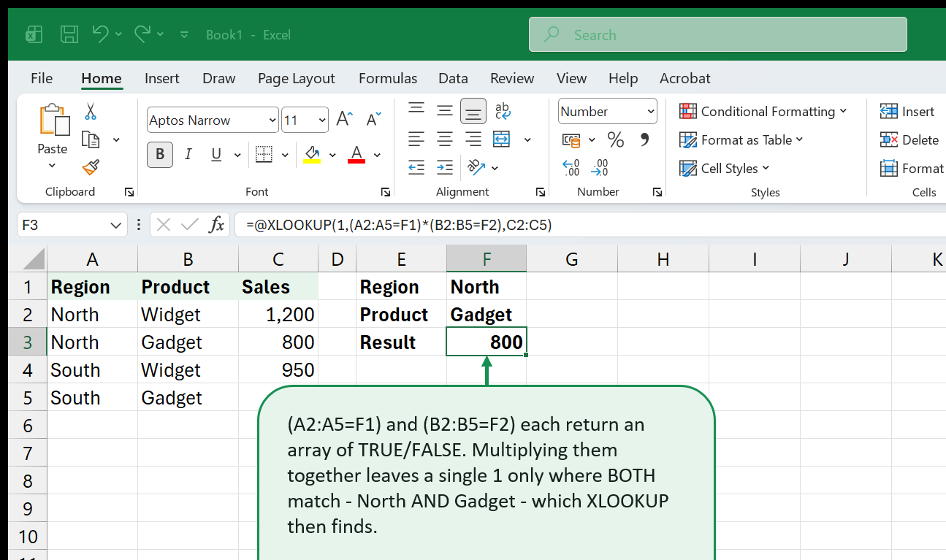The height and width of the screenshot is (560, 946).
Task: Apply middle align to cell
Action: tap(444, 111)
